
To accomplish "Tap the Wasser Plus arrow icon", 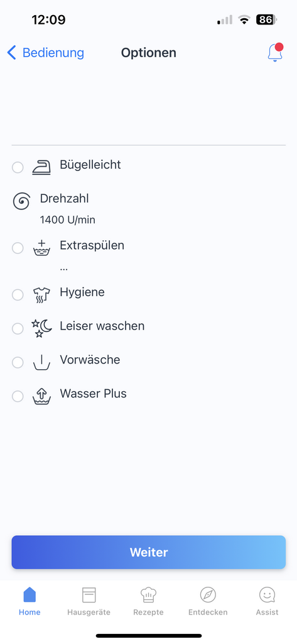I will (x=41, y=396).
